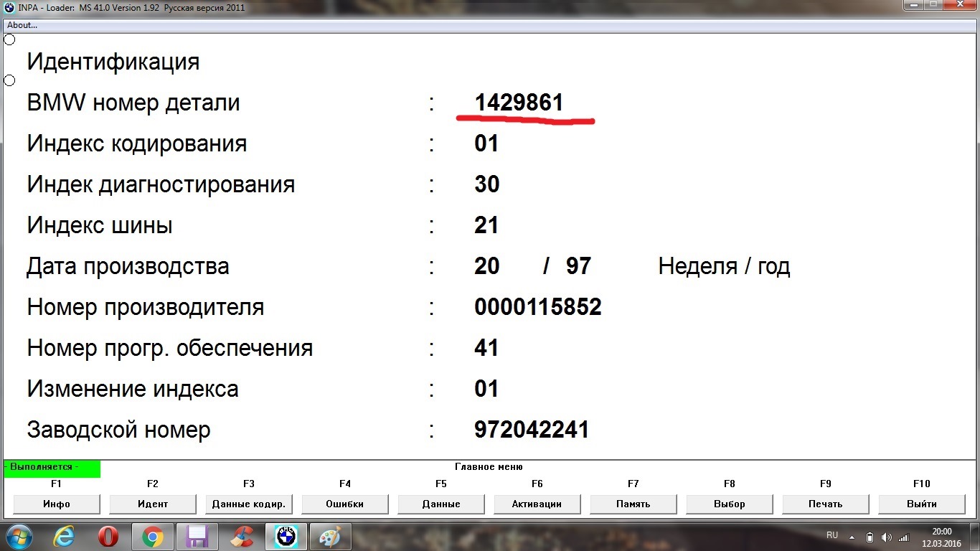Open the Windows Start menu

(19, 537)
